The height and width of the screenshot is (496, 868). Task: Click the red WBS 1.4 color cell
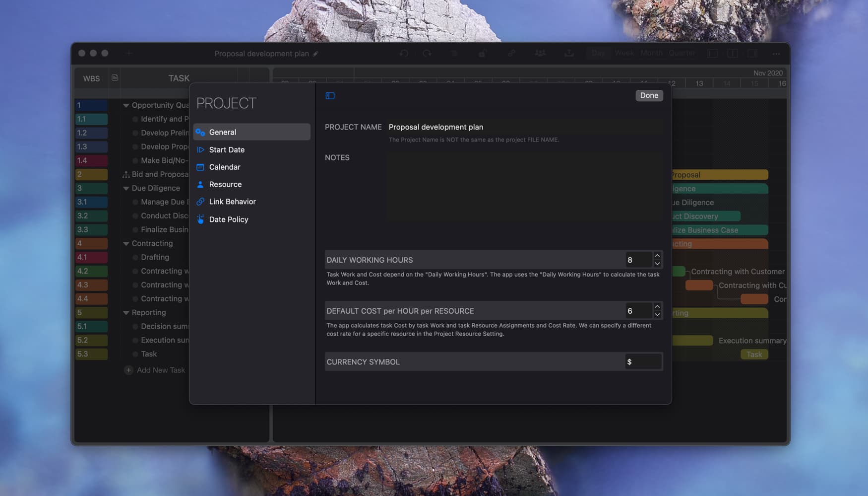click(91, 161)
